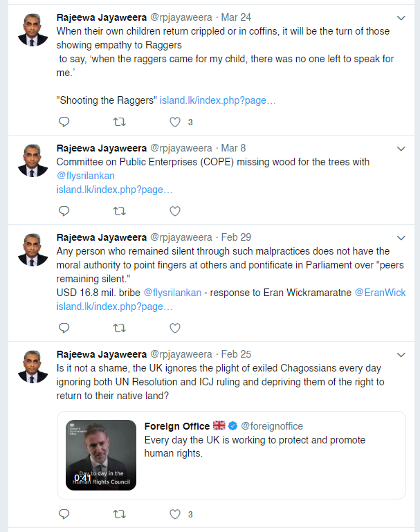The width and height of the screenshot is (420, 532).
Task: Reply to the Feb 25 Chagossians tweet
Action: click(x=64, y=514)
